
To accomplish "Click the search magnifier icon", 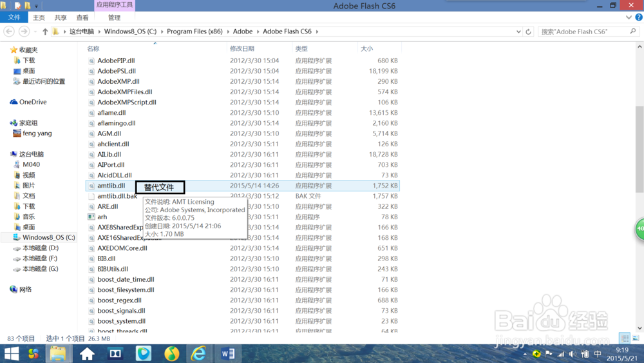I will coord(633,31).
